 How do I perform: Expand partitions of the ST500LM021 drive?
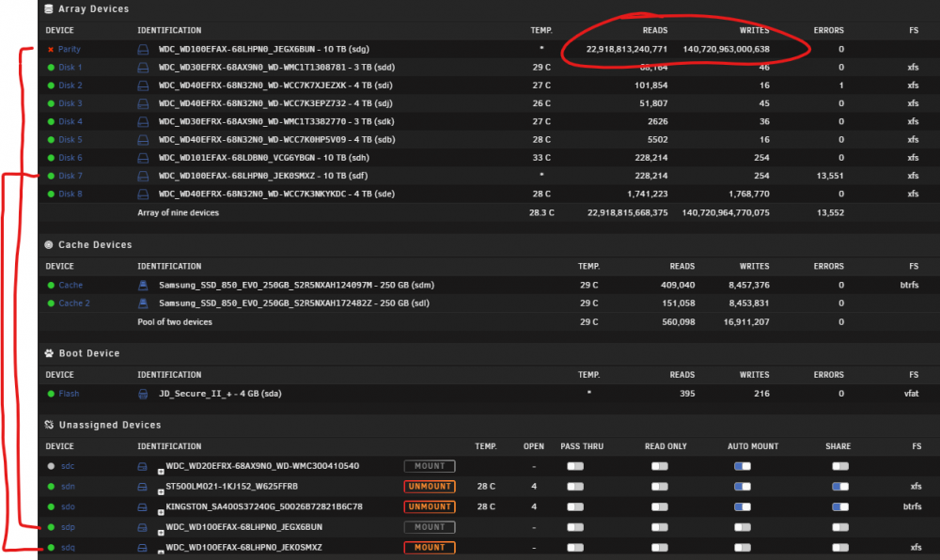pos(161,492)
